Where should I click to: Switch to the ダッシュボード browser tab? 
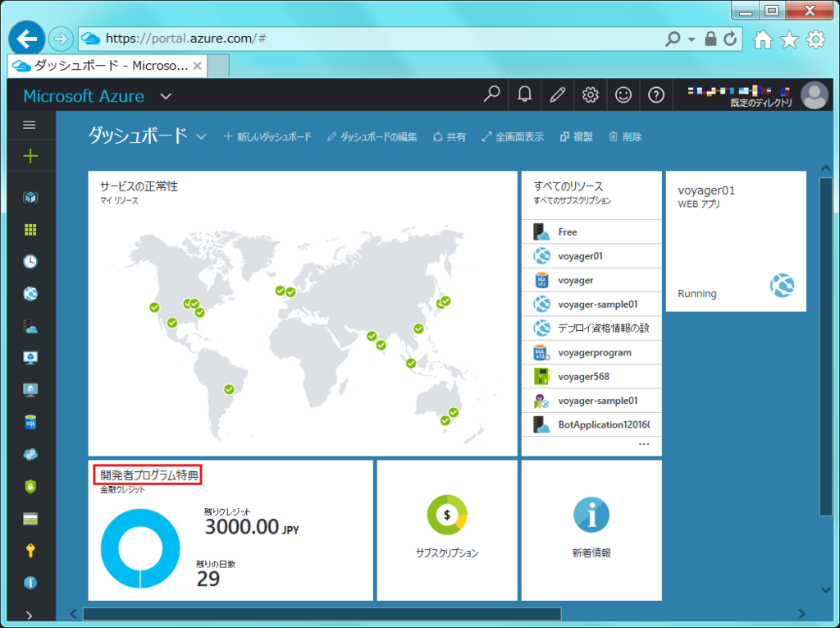tap(107, 66)
